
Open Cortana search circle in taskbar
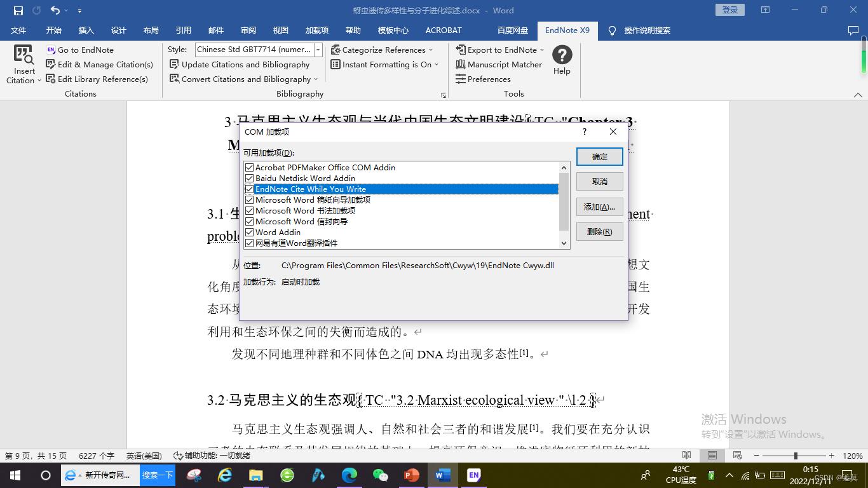(46, 475)
